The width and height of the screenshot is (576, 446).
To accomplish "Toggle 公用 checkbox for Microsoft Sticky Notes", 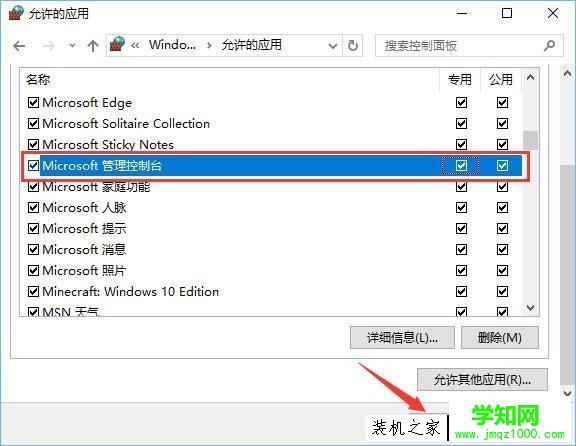I will pos(502,144).
